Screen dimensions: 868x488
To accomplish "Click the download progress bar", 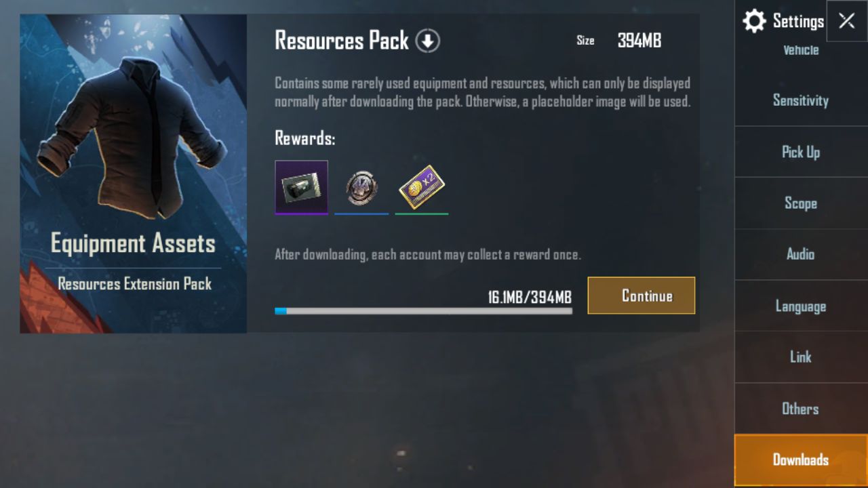I will click(423, 311).
